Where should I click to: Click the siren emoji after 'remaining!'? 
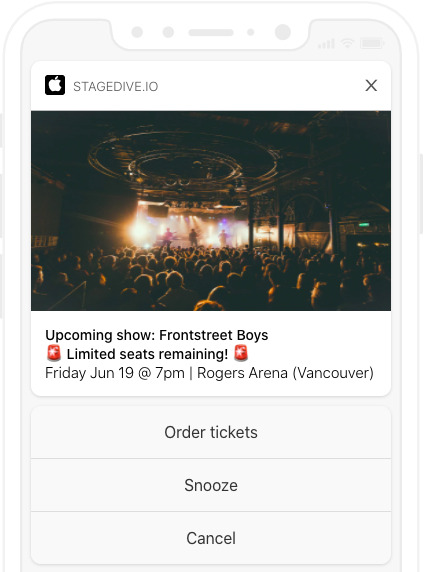[x=241, y=353]
